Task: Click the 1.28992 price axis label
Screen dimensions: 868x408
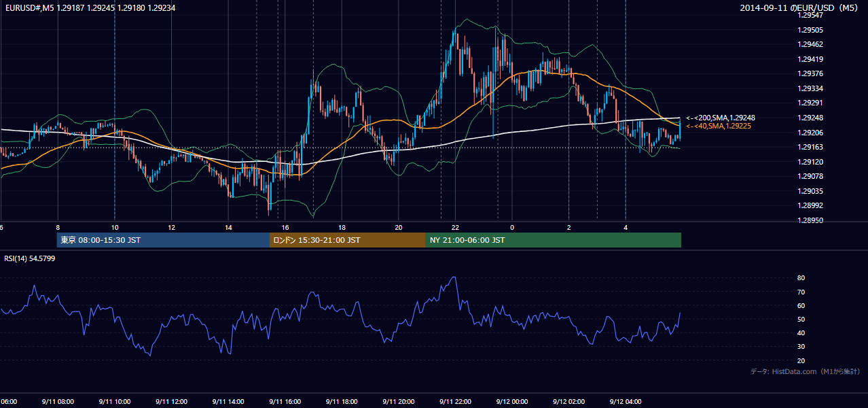Action: coord(811,205)
